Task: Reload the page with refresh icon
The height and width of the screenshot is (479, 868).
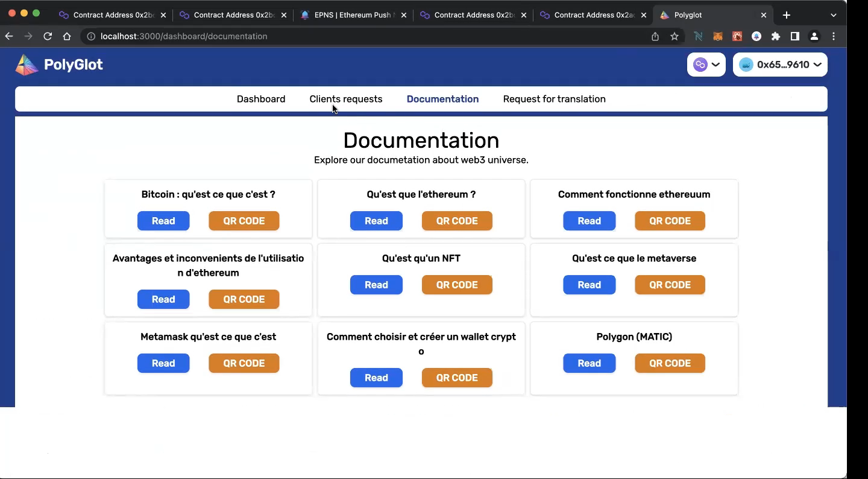Action: tap(48, 36)
